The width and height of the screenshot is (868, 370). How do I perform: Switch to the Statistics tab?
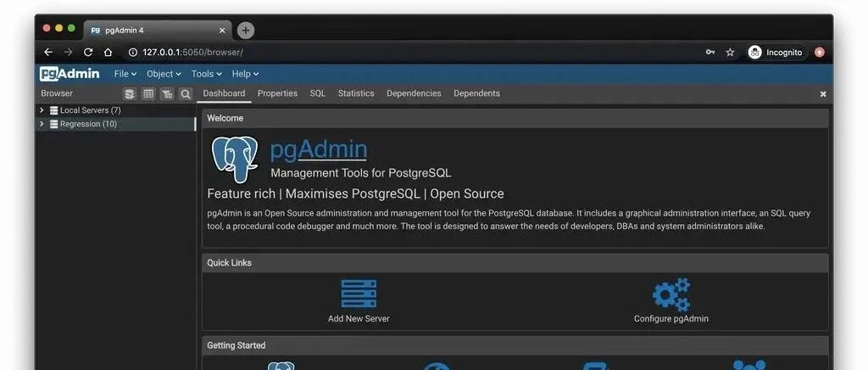356,93
